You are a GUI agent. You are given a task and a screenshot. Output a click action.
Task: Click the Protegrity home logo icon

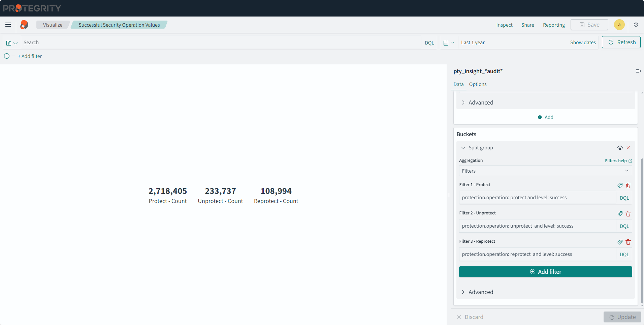point(24,25)
